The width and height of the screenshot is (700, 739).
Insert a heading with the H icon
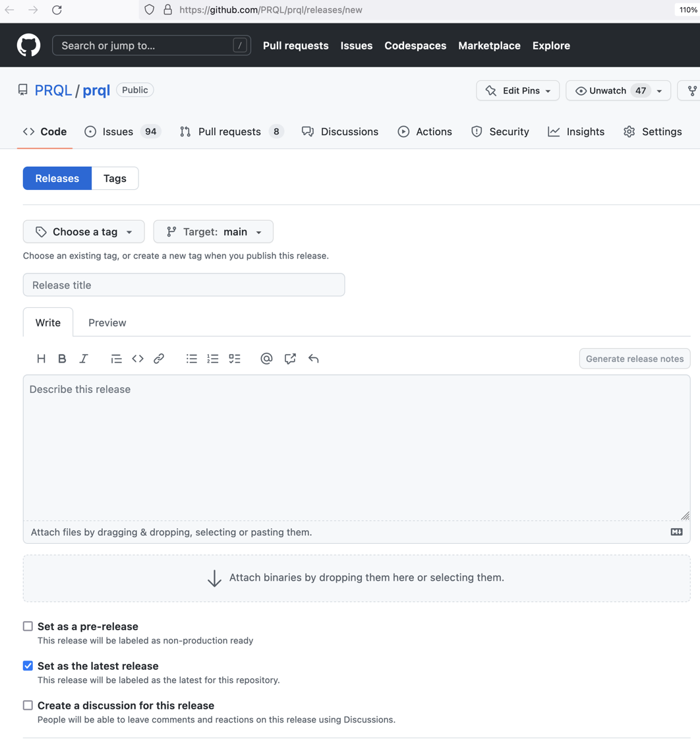click(41, 359)
